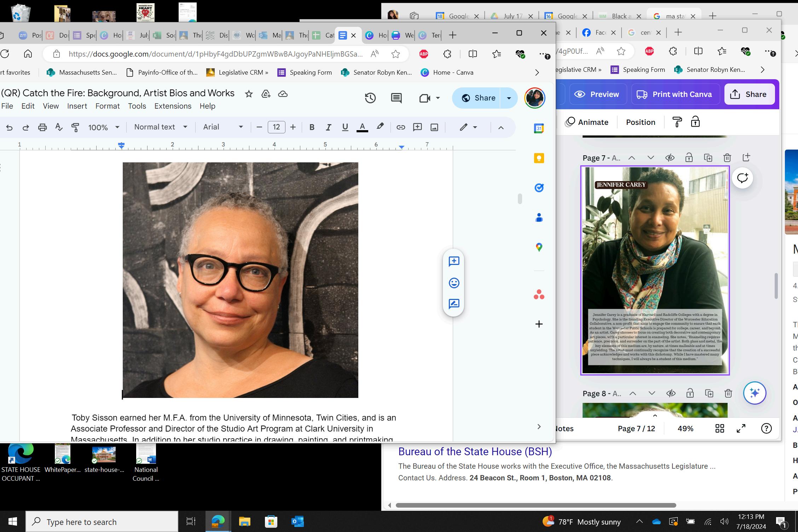Open Bureau of the State House link
798x532 pixels.
(x=475, y=452)
